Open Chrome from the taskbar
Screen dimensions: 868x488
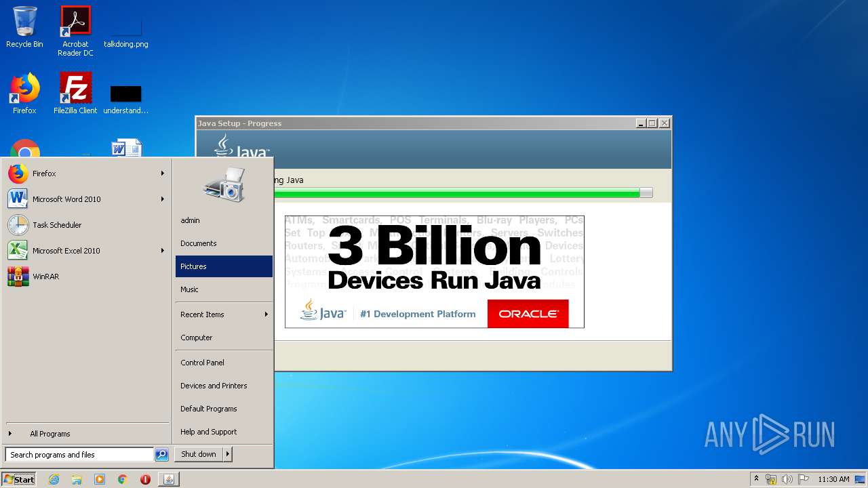(x=122, y=479)
